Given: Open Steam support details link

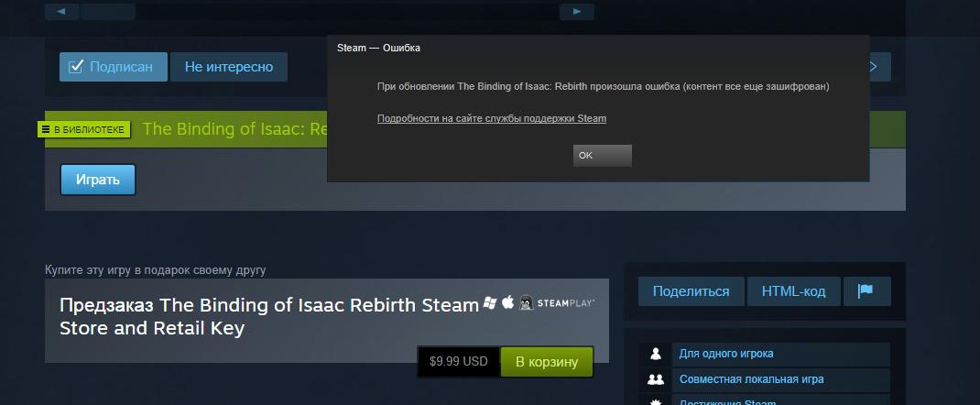Looking at the screenshot, I should [492, 118].
